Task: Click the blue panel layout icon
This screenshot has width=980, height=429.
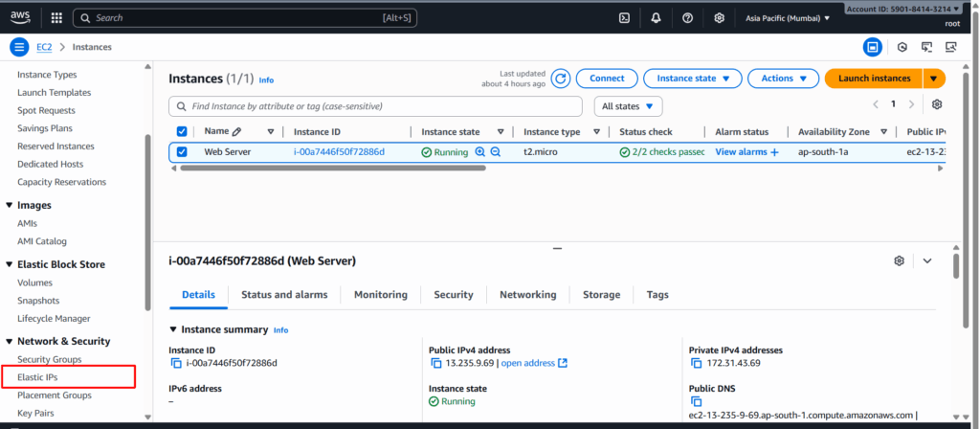Action: coord(873,47)
